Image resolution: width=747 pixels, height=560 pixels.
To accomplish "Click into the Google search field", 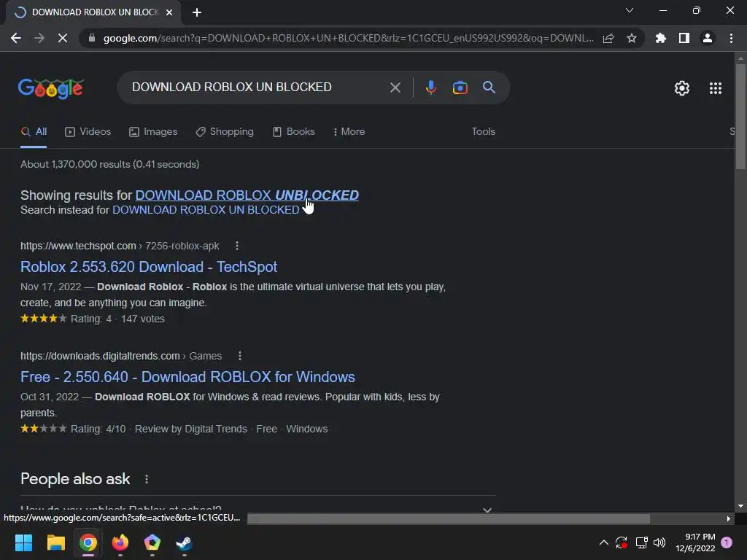I will tap(258, 87).
